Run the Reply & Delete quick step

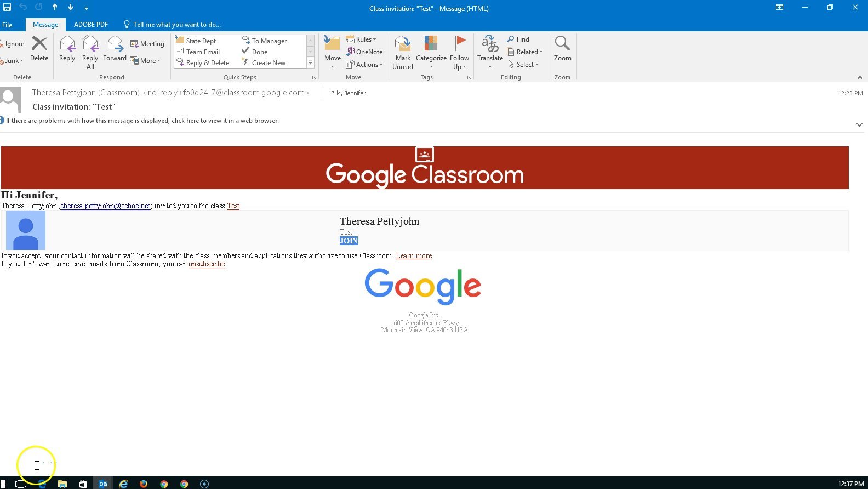point(203,62)
